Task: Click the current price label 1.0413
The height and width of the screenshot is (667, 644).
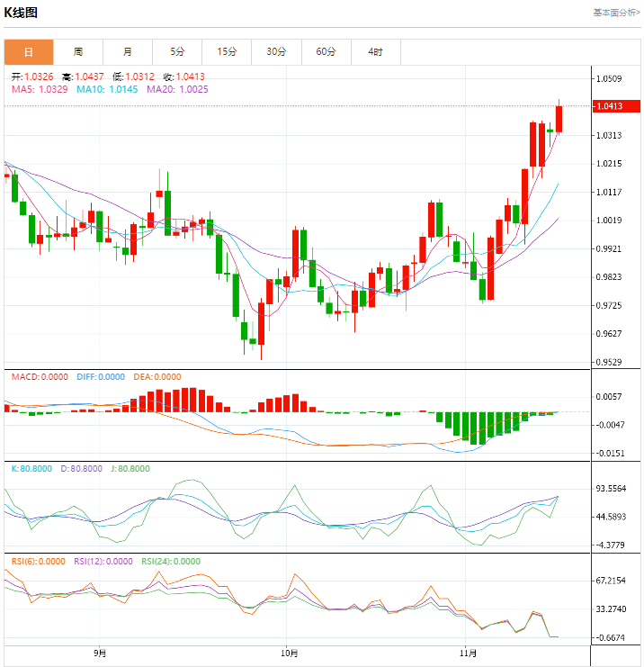Action: click(x=616, y=106)
